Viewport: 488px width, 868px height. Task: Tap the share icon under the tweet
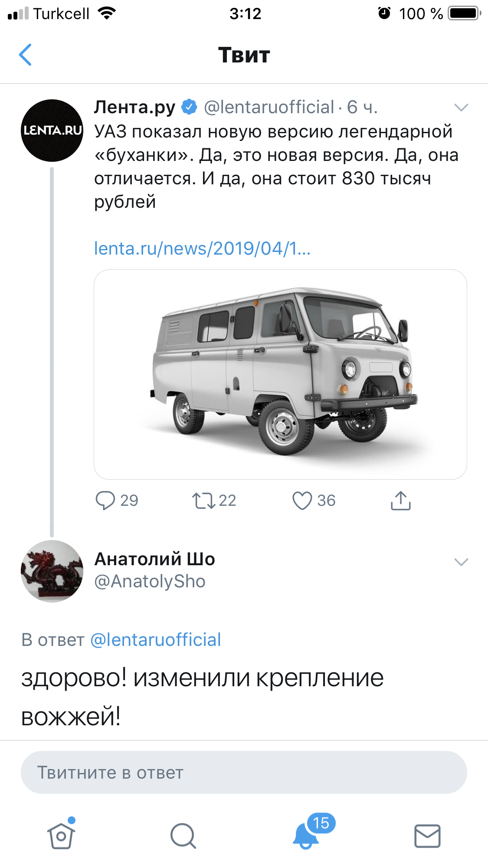(400, 501)
